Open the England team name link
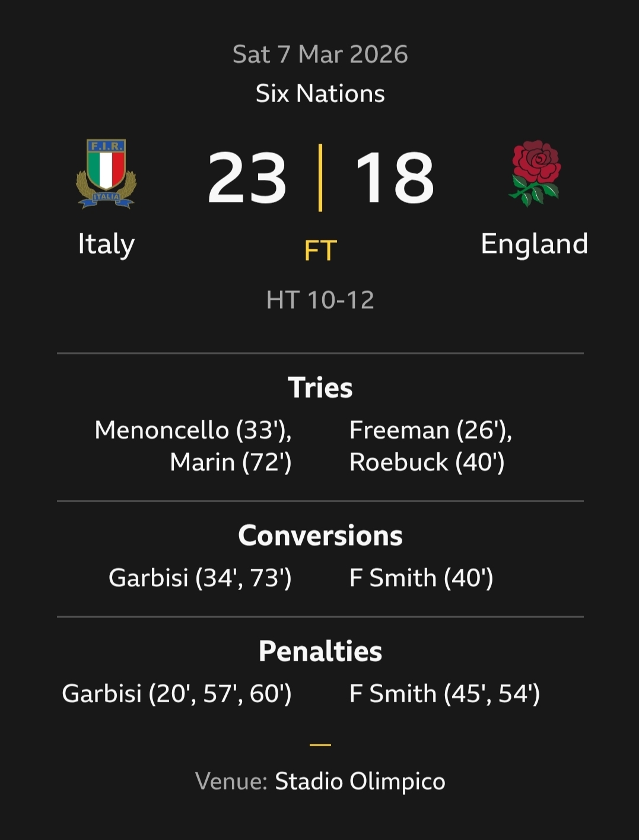This screenshot has width=639, height=840. (x=534, y=244)
